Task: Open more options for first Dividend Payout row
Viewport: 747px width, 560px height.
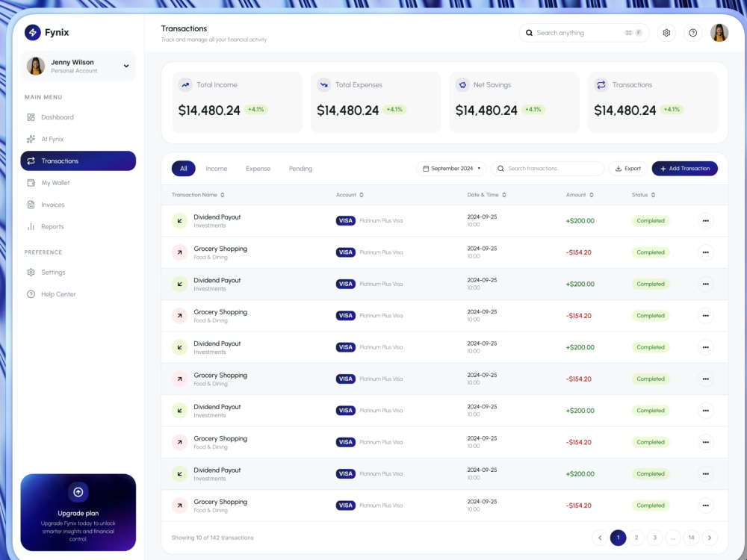Action: 705,221
